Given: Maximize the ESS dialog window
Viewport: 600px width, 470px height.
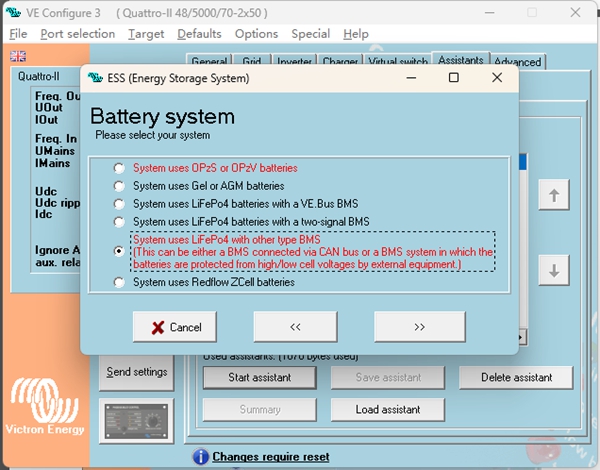Looking at the screenshot, I should pos(453,78).
